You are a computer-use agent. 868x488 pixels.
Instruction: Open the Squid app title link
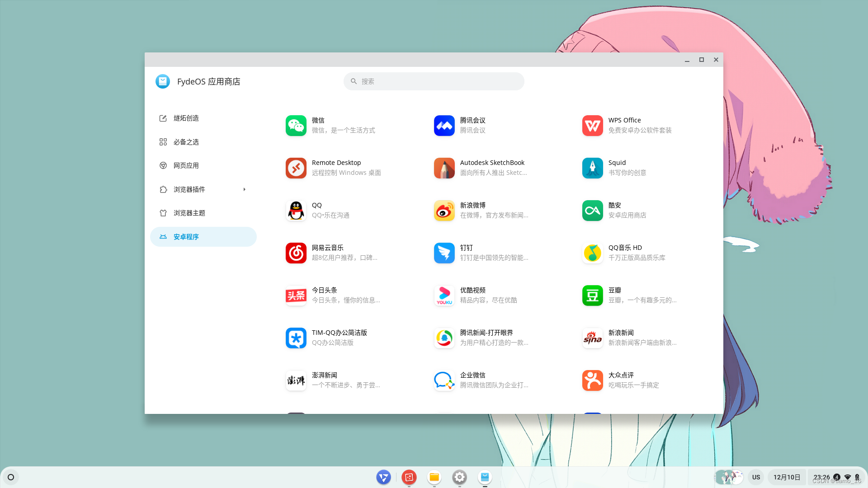(617, 163)
